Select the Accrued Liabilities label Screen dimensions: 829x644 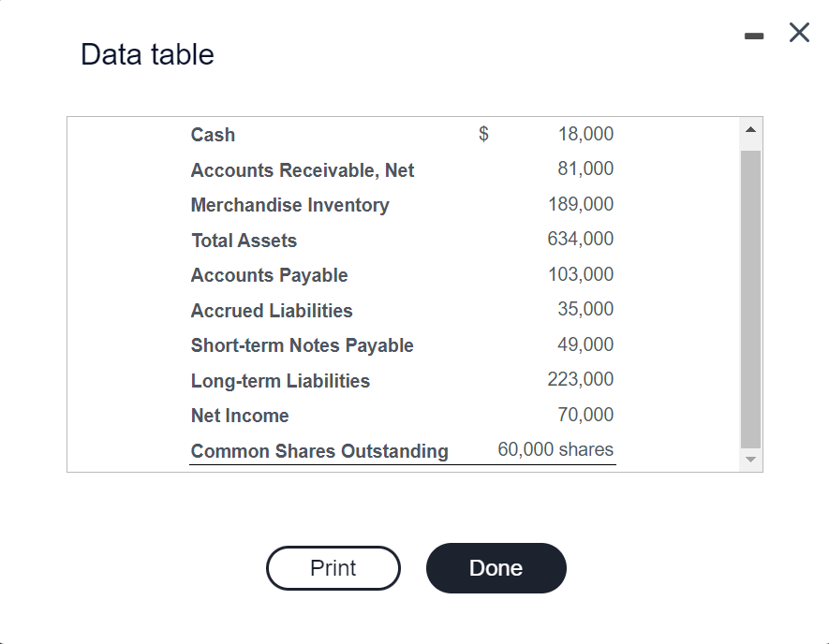click(272, 311)
